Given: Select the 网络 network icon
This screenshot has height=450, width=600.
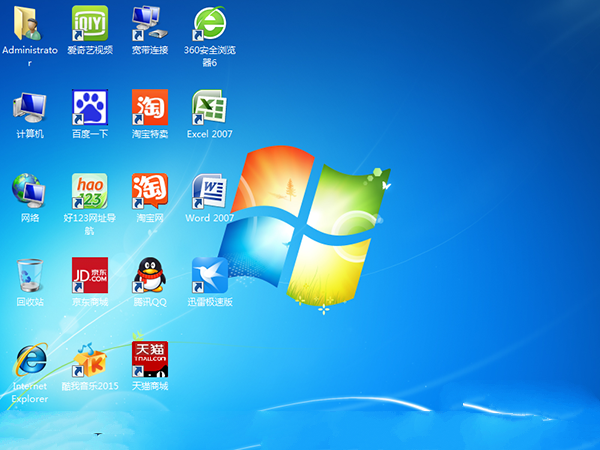Looking at the screenshot, I should (29, 191).
